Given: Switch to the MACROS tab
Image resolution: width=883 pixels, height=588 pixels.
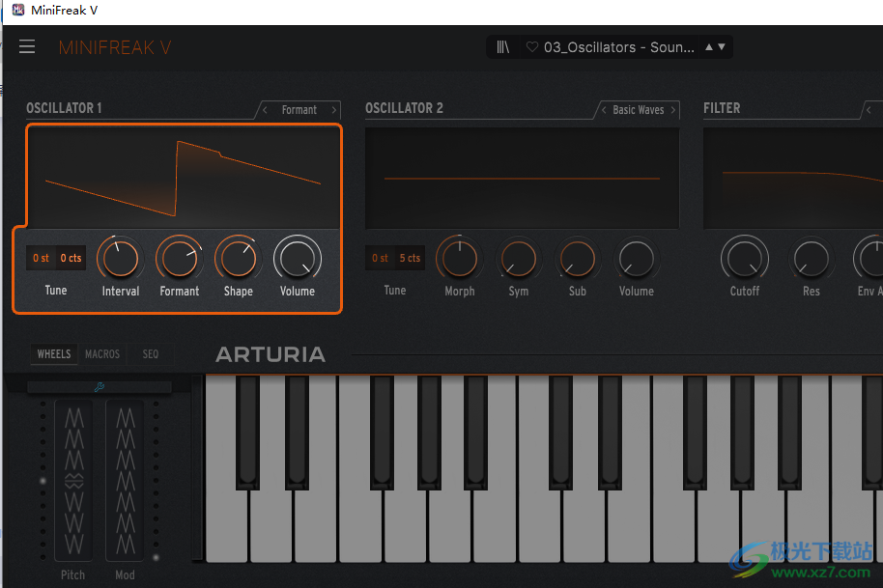Looking at the screenshot, I should (101, 353).
